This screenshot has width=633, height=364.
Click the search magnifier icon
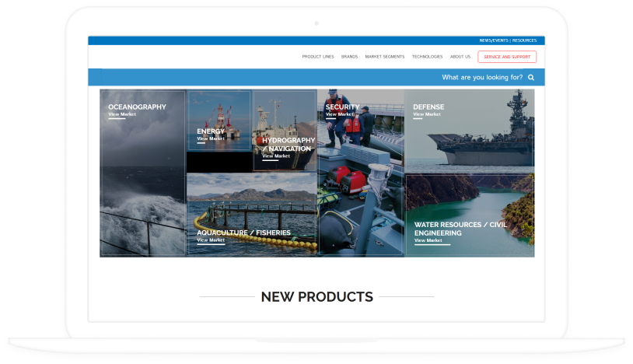[531, 78]
